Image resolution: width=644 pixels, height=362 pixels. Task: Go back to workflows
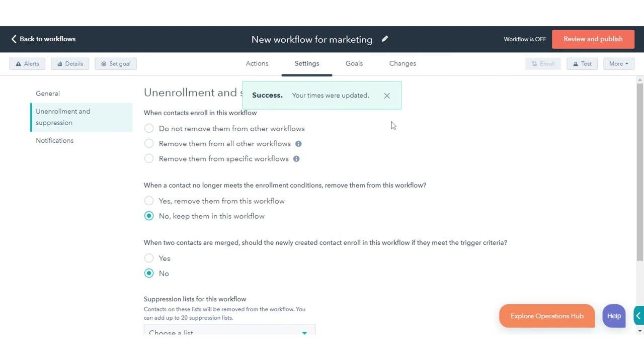tap(43, 39)
